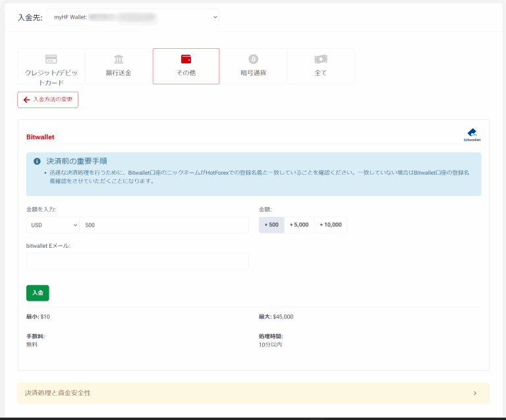Click the Bitwallet logo
Viewport: 506px width, 420px height.
[x=472, y=135]
